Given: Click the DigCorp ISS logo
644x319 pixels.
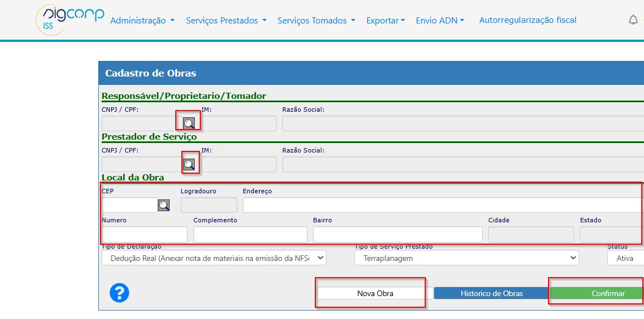Looking at the screenshot, I should click(x=70, y=20).
